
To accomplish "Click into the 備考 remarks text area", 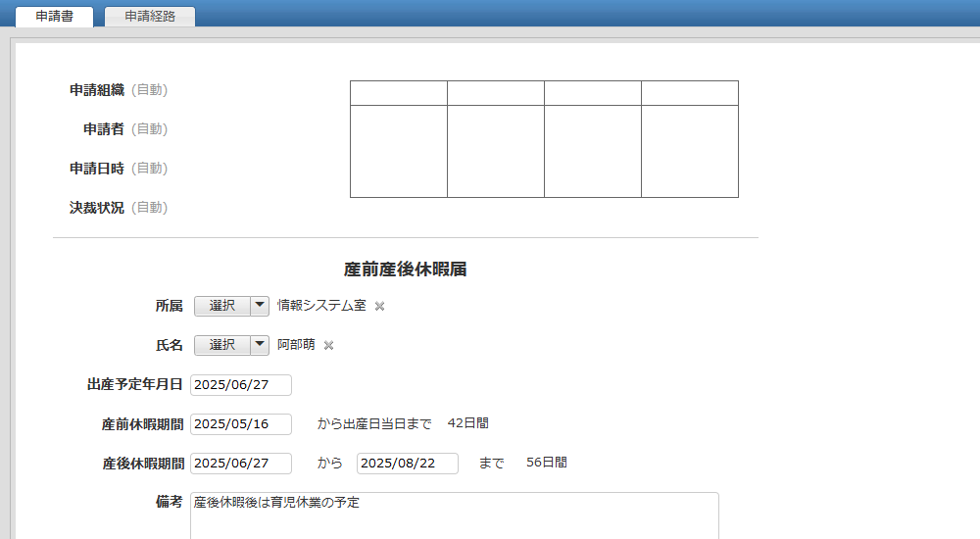I will 454,519.
